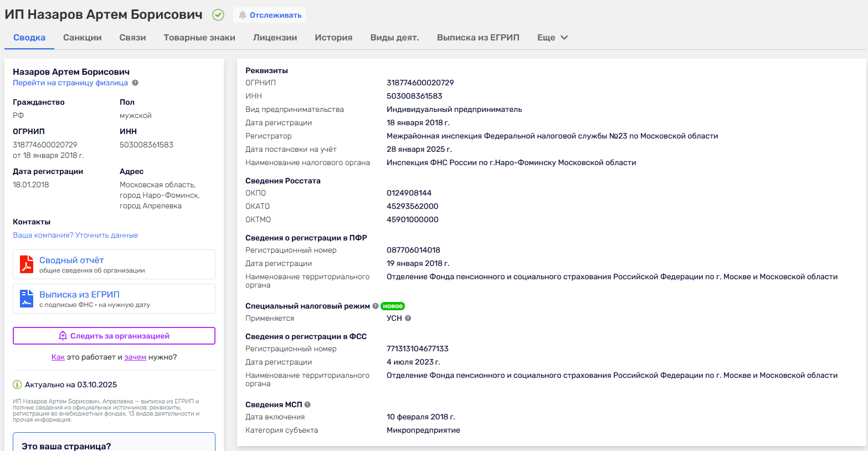Image resolution: width=868 pixels, height=451 pixels.
Task: Click the info icon near Актуально на 03.10.2025
Action: tap(17, 385)
